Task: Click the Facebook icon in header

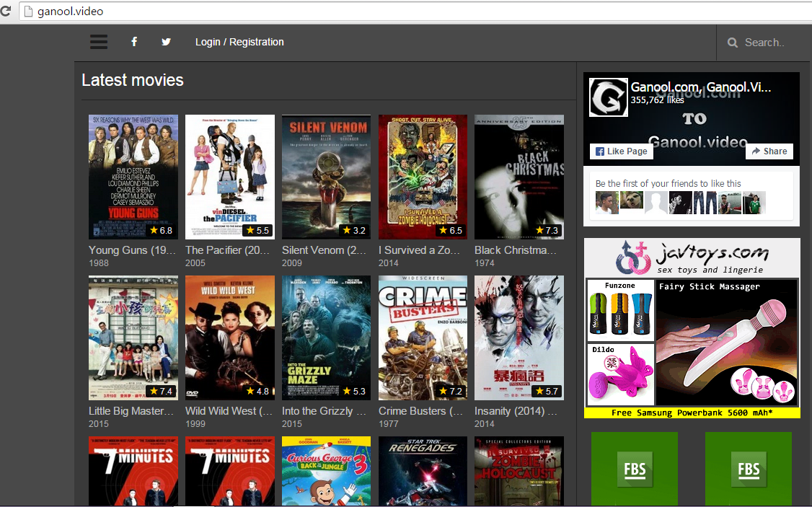Action: [x=134, y=42]
